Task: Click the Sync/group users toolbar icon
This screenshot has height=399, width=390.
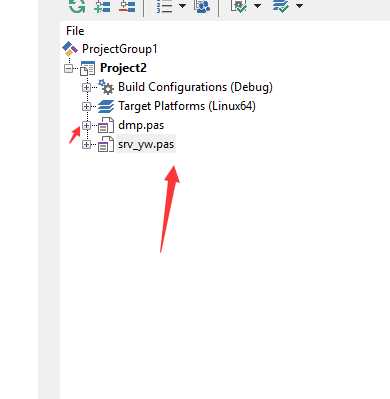Action: (x=202, y=6)
